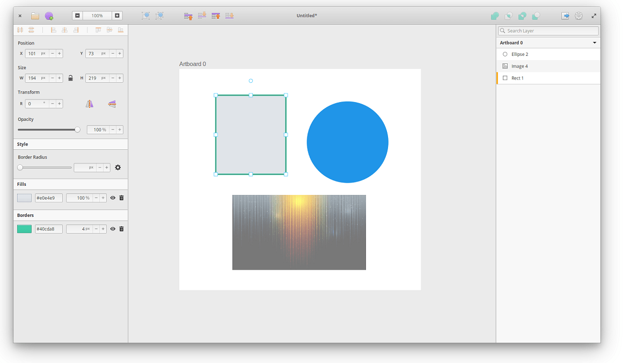Viewport: 644px width, 363px height.
Task: Click the flip horizontal icon in Transform
Action: (x=89, y=103)
